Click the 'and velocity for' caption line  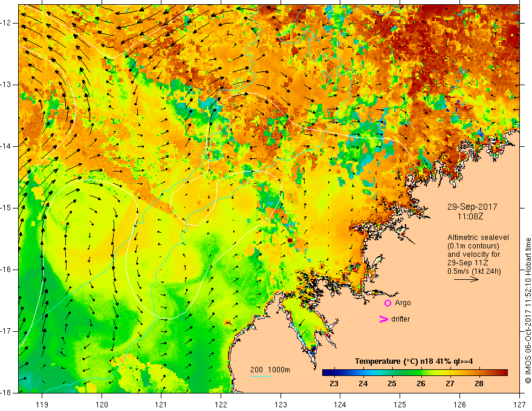(473, 254)
